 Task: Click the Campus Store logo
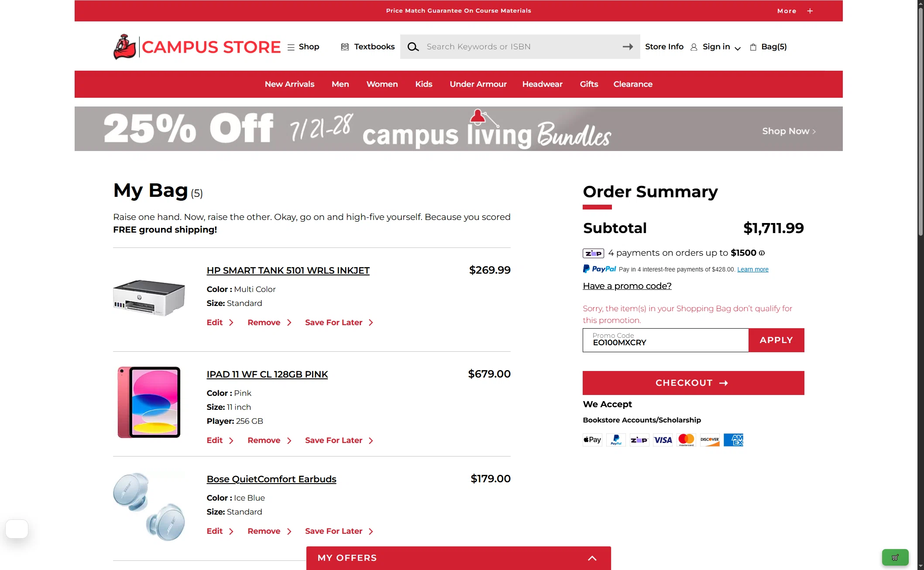(197, 47)
